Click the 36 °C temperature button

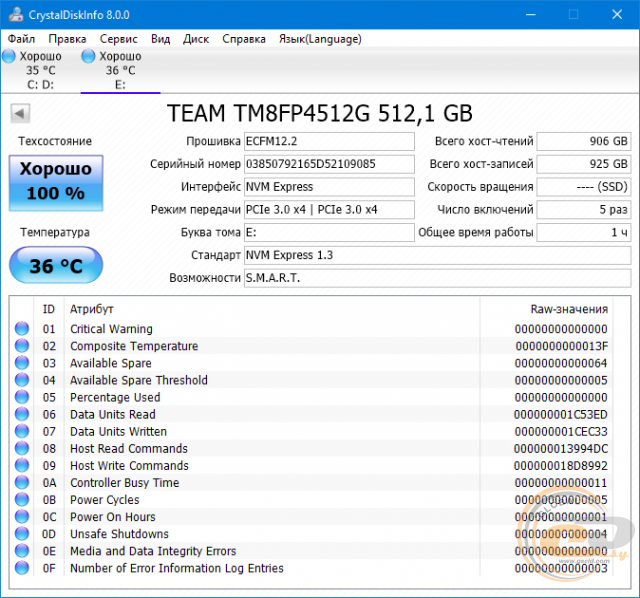56,265
